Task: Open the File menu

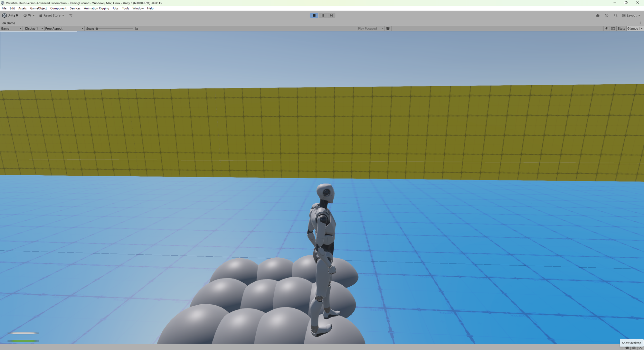Action: pos(4,8)
